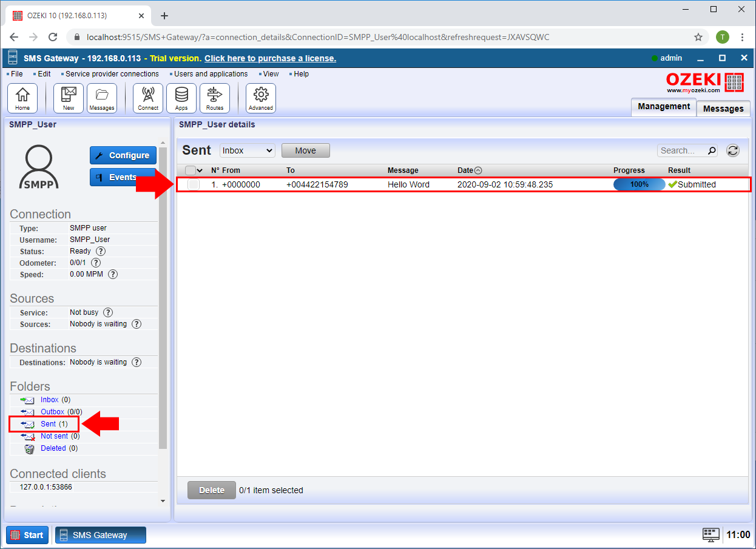
Task: Open the Service provider connections menu
Action: (x=112, y=74)
